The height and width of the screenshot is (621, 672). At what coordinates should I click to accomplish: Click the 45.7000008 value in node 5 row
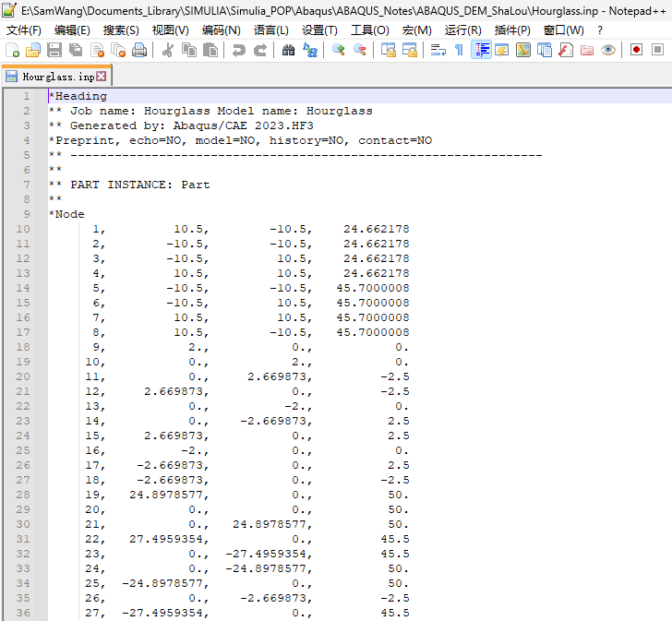[x=373, y=288]
